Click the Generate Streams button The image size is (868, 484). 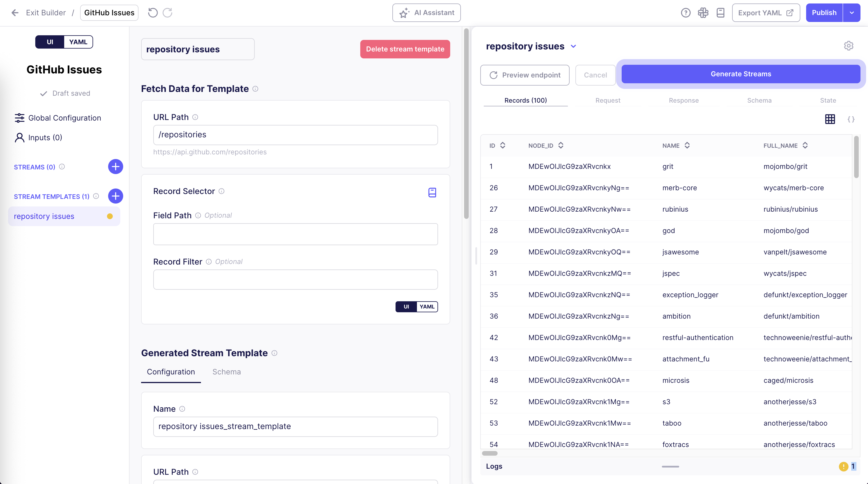tap(740, 74)
